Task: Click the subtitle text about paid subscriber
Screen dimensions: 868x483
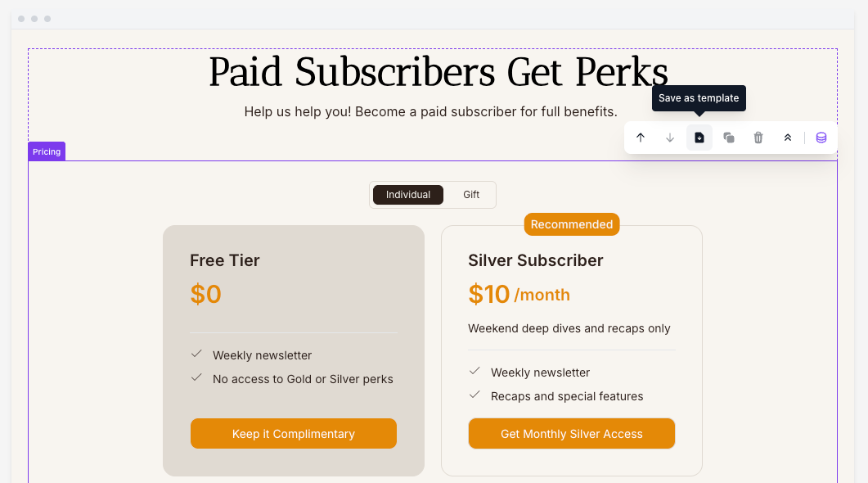Action: pyautogui.click(x=430, y=111)
